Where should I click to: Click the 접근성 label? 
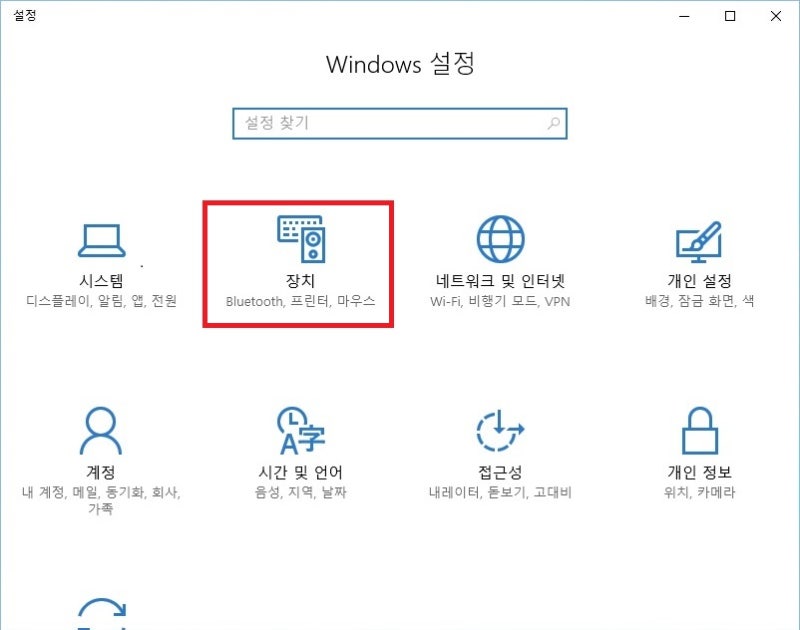tap(500, 472)
